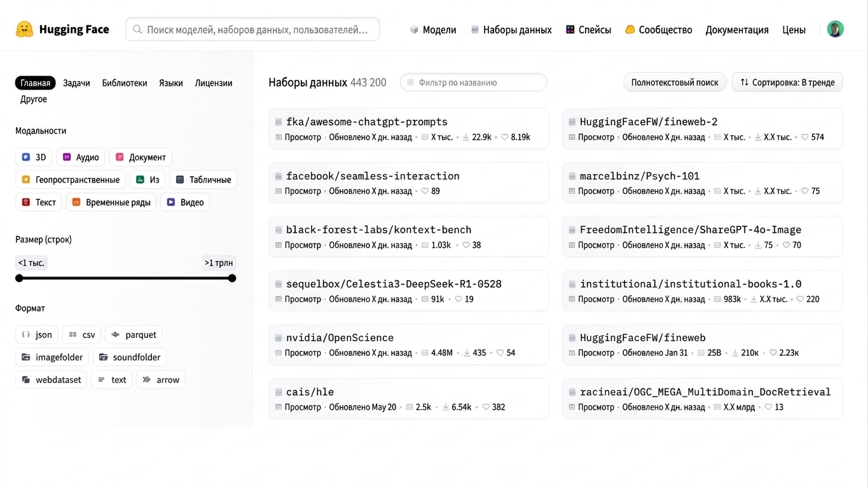The image size is (868, 488).
Task: Switch to the Библиотеки filter tab
Action: (125, 83)
